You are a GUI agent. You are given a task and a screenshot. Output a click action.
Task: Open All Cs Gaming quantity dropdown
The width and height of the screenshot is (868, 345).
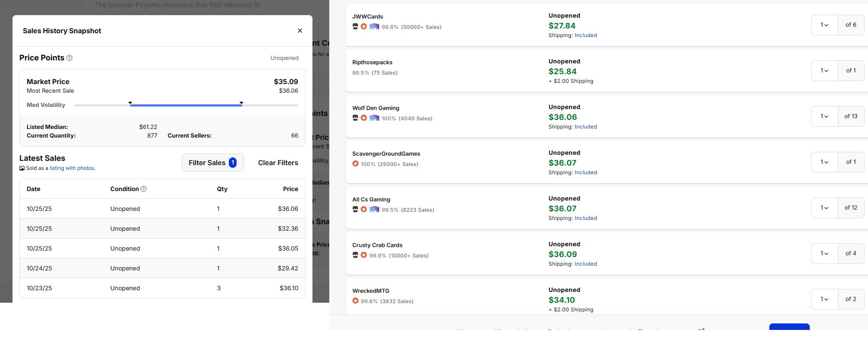(824, 208)
